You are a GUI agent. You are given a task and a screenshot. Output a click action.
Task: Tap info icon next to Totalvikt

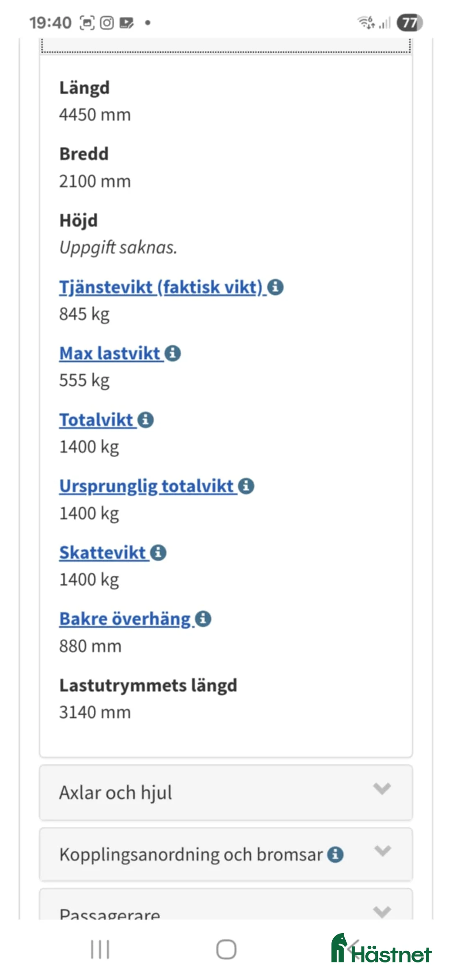(146, 420)
